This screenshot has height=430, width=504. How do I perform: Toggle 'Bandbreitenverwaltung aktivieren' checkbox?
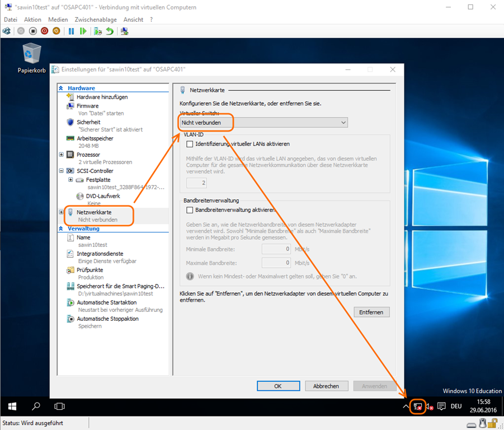point(190,210)
